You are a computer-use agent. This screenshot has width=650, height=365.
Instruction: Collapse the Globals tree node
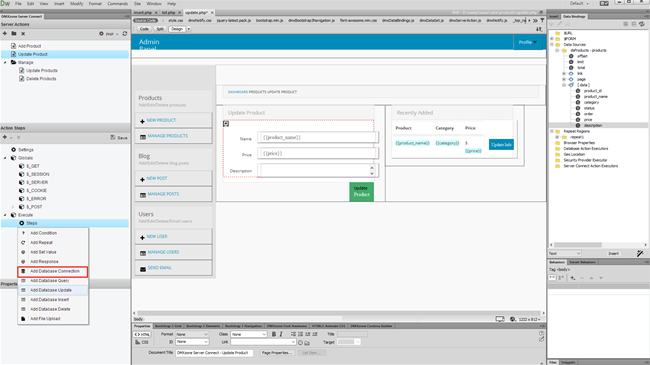pos(5,158)
